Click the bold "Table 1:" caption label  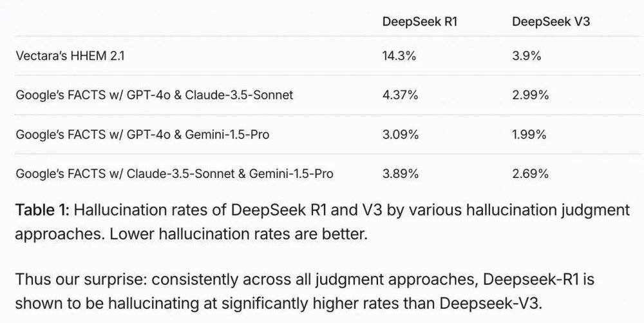41,210
